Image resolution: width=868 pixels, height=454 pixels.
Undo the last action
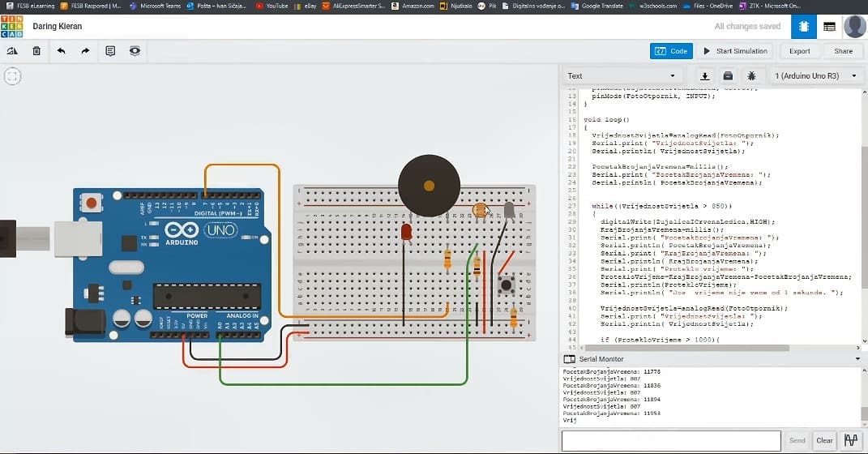pyautogui.click(x=61, y=51)
